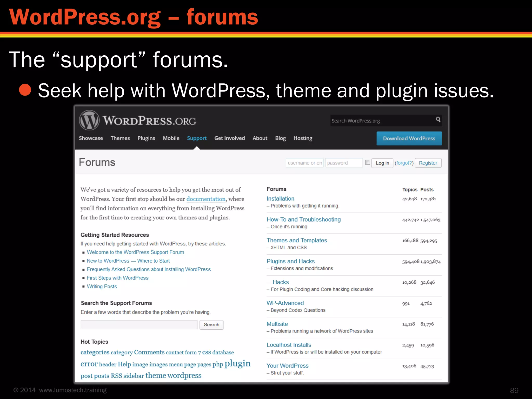The height and width of the screenshot is (399, 532).
Task: Open the Your WordPress forum
Action: coord(287,366)
